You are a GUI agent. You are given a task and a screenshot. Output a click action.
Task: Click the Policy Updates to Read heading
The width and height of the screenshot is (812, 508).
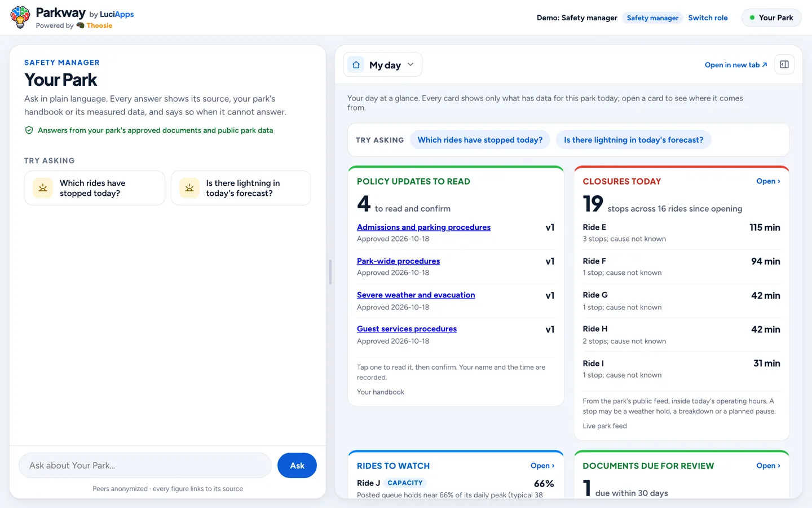[413, 181]
